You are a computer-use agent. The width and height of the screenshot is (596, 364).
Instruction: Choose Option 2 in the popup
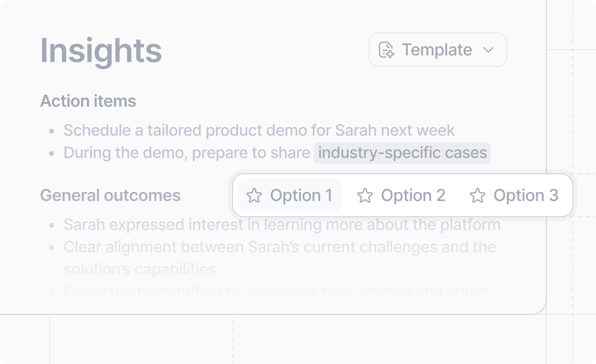[x=401, y=195]
